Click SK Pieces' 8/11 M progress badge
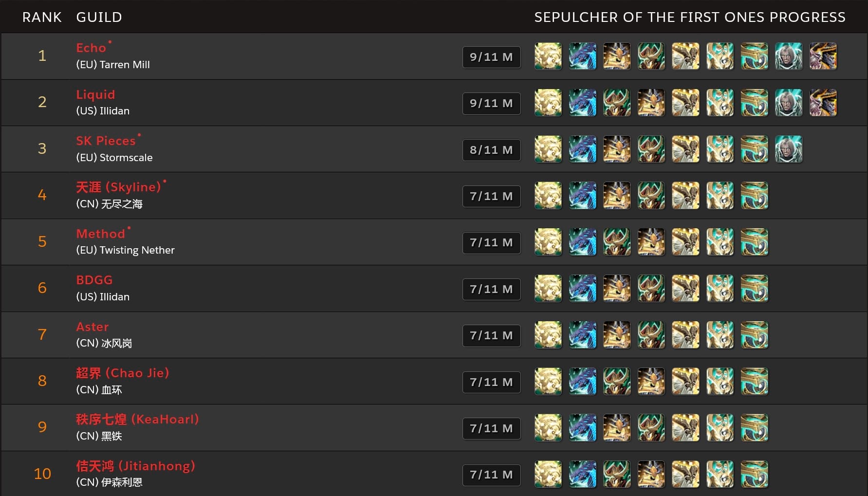The height and width of the screenshot is (496, 868). [492, 150]
